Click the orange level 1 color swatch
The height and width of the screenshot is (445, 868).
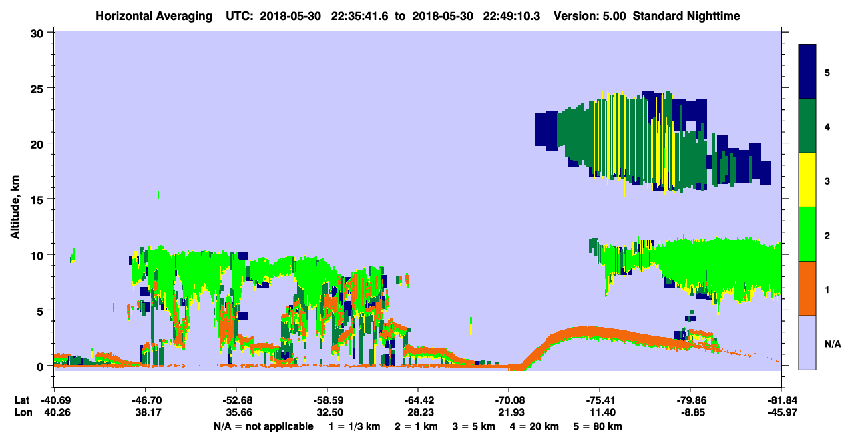point(807,288)
